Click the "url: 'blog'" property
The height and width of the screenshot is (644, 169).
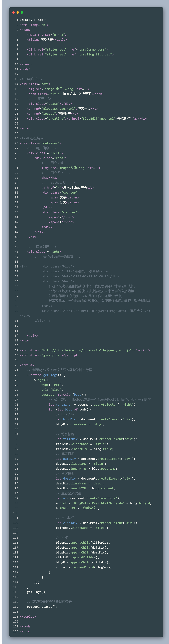point(52,390)
